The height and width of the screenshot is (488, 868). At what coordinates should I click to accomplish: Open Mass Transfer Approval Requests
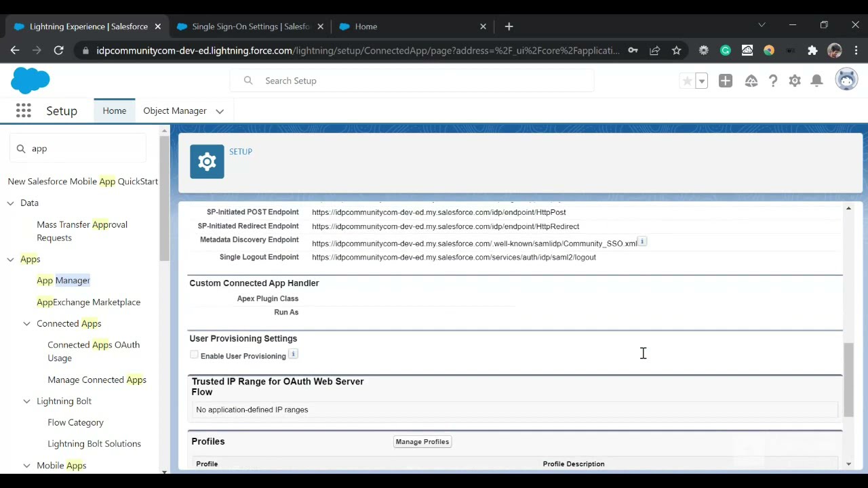click(82, 231)
